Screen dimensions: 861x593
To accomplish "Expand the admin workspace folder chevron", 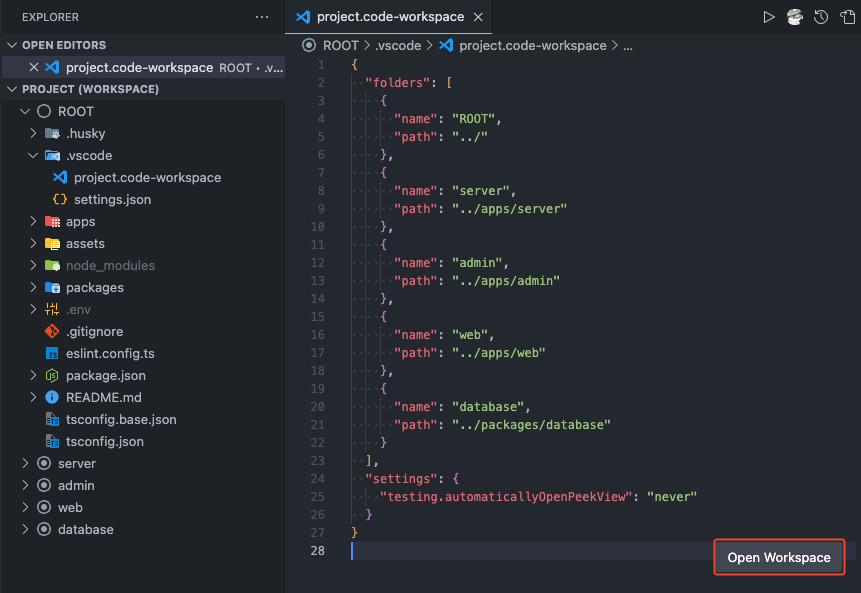I will [25, 485].
